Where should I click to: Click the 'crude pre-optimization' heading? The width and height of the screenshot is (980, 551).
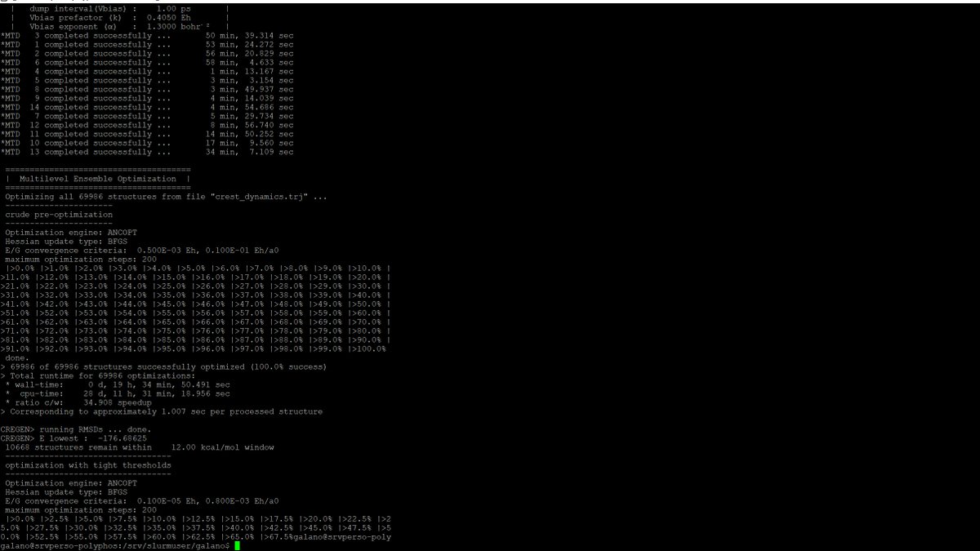[59, 215]
